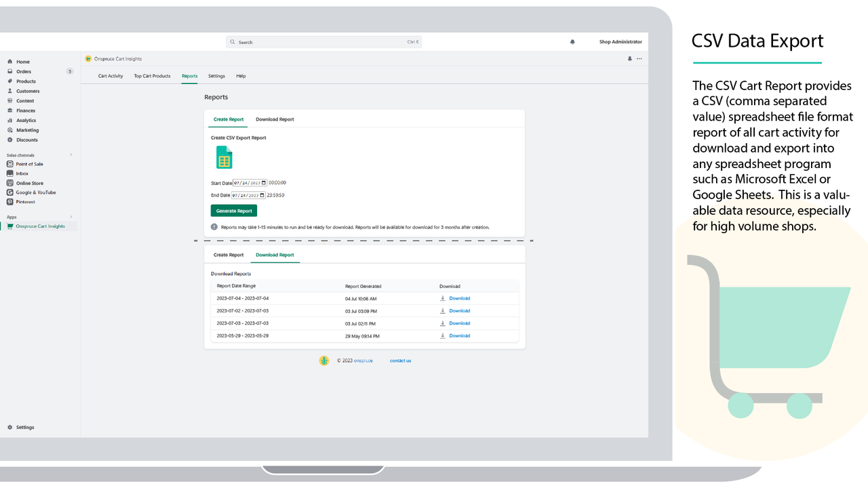Click the search magnifier icon
Viewport: 868px width, 488px height.
(x=233, y=42)
